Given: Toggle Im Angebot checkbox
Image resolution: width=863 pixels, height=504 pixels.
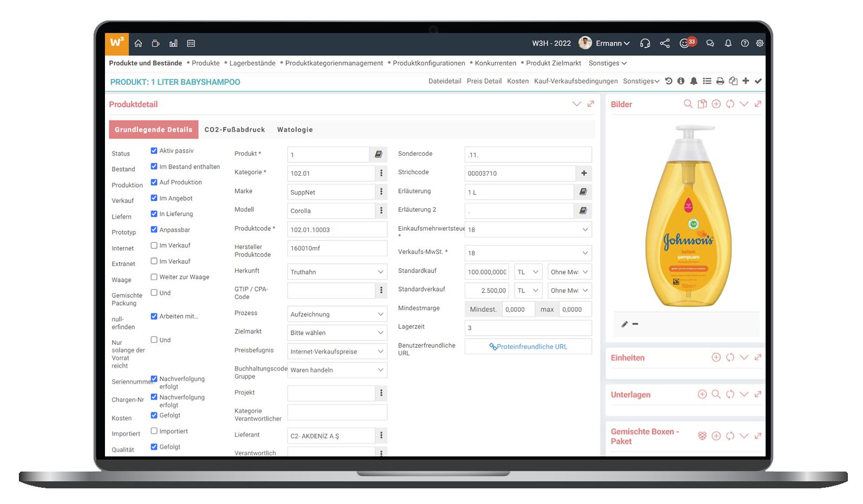Looking at the screenshot, I should (154, 198).
